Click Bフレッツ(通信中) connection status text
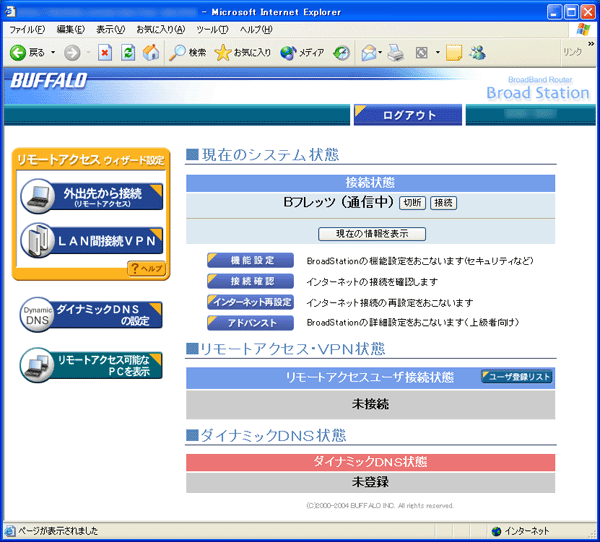This screenshot has height=542, width=600. click(x=339, y=202)
